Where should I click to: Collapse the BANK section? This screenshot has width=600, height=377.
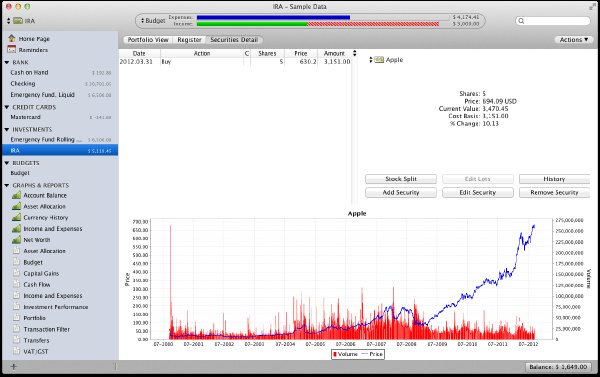point(7,62)
